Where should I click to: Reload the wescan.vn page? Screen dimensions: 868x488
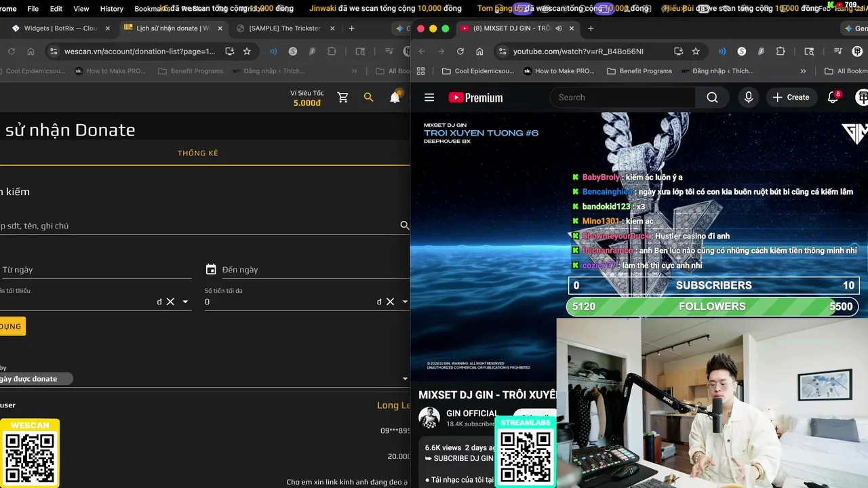12,52
